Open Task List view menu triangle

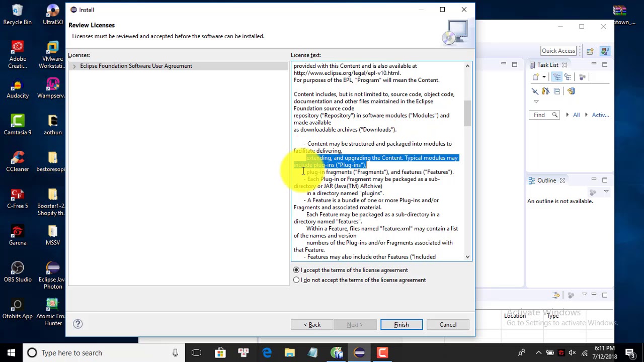point(536,102)
